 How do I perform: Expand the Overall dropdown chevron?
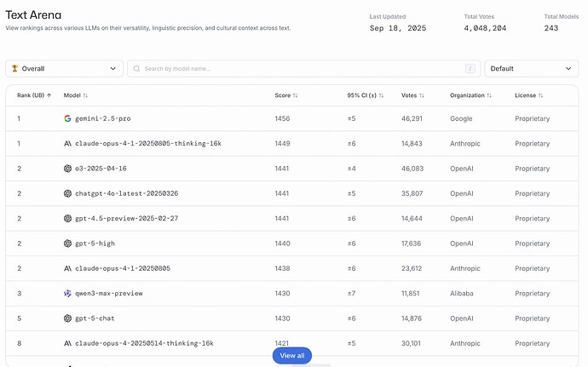coord(112,69)
